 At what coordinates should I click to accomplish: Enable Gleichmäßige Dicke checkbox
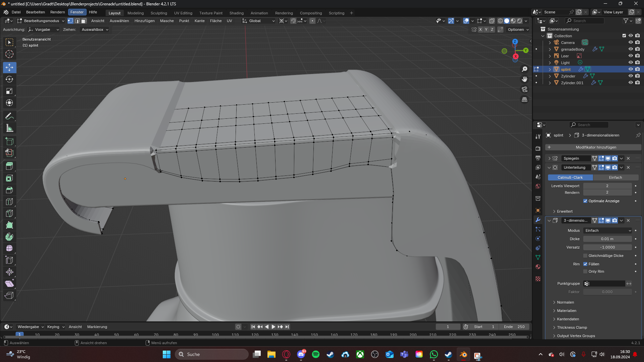(585, 256)
